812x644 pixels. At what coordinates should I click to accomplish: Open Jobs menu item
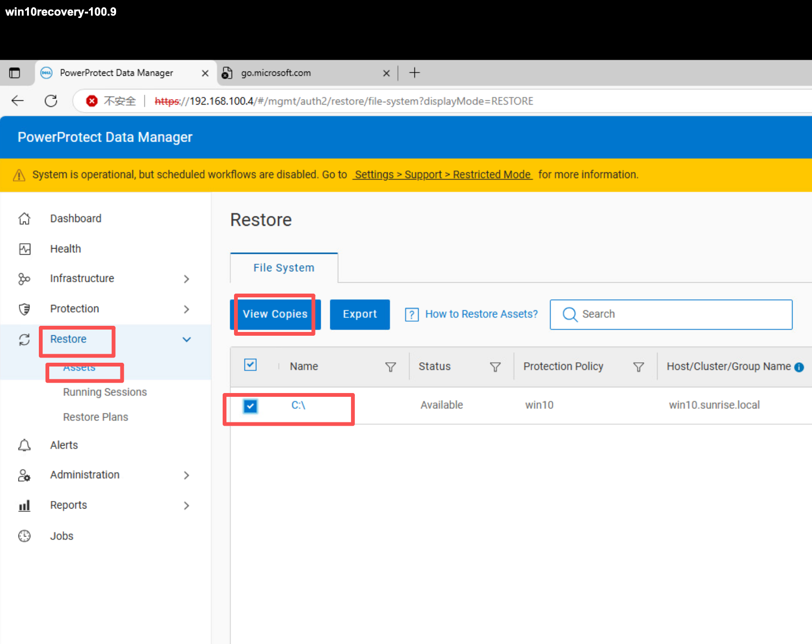(62, 536)
